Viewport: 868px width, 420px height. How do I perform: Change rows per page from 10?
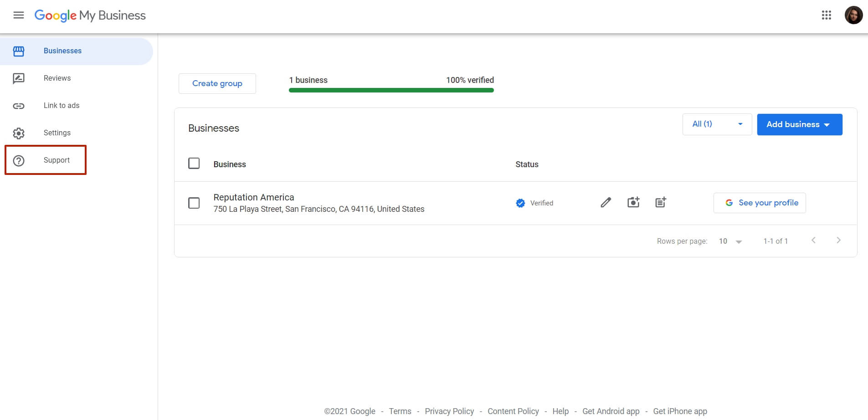(x=730, y=241)
